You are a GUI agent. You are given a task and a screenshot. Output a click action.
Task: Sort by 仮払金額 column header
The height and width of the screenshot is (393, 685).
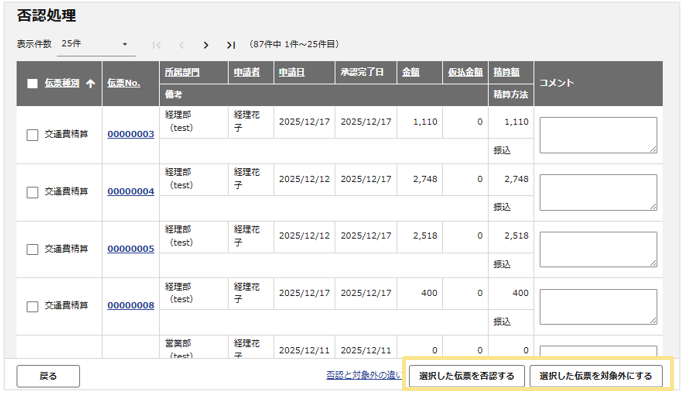465,72
